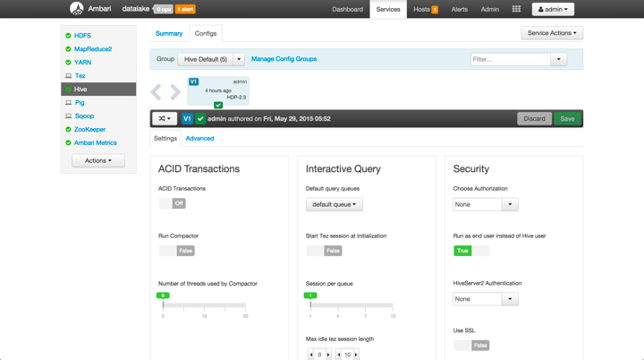Open the grid views icon in navbar
This screenshot has width=644, height=360.
pyautogui.click(x=516, y=9)
